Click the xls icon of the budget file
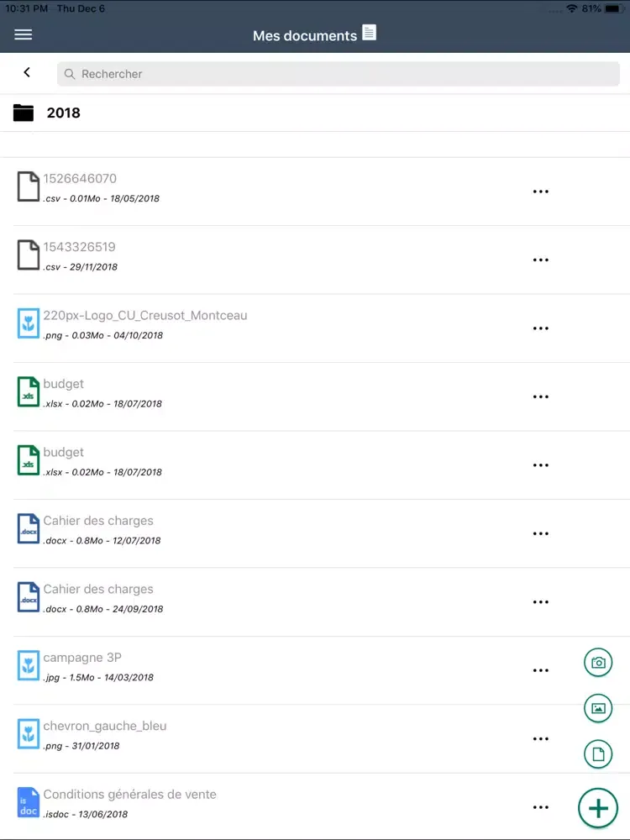Image resolution: width=630 pixels, height=840 pixels. click(29, 391)
